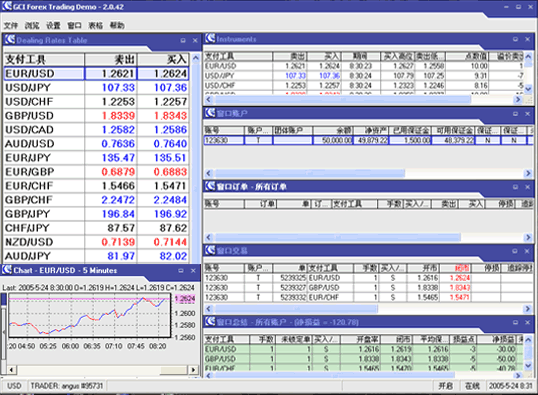
Task: Click 在线 online status indicator
Action: pos(472,386)
